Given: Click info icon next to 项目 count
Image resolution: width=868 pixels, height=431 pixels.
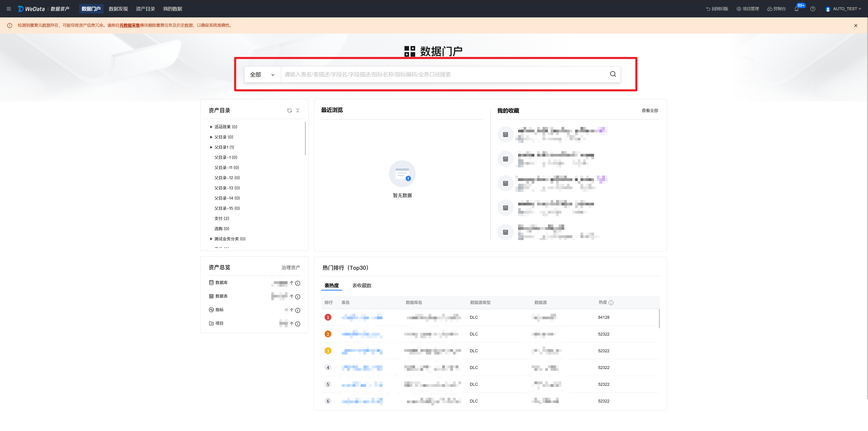Looking at the screenshot, I should tap(297, 324).
